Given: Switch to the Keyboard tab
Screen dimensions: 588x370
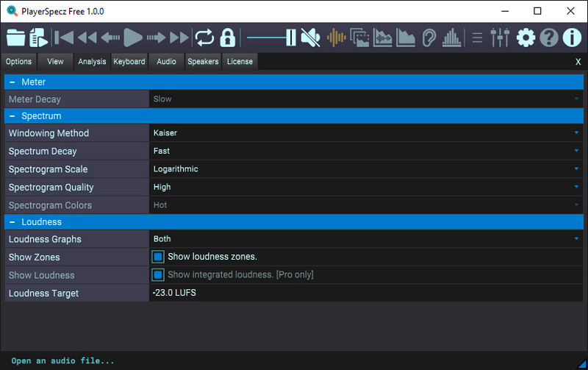Looking at the screenshot, I should click(x=129, y=62).
